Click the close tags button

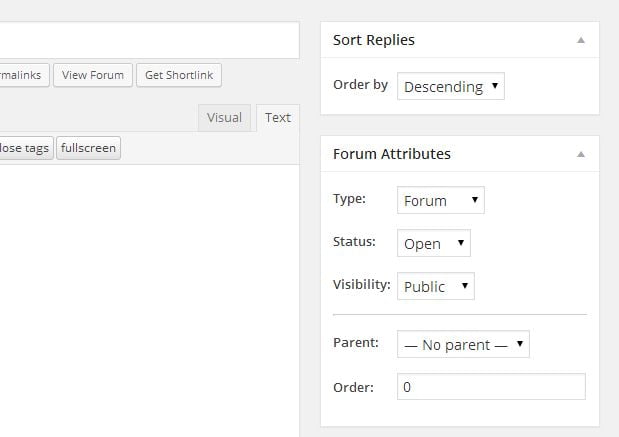pos(25,148)
